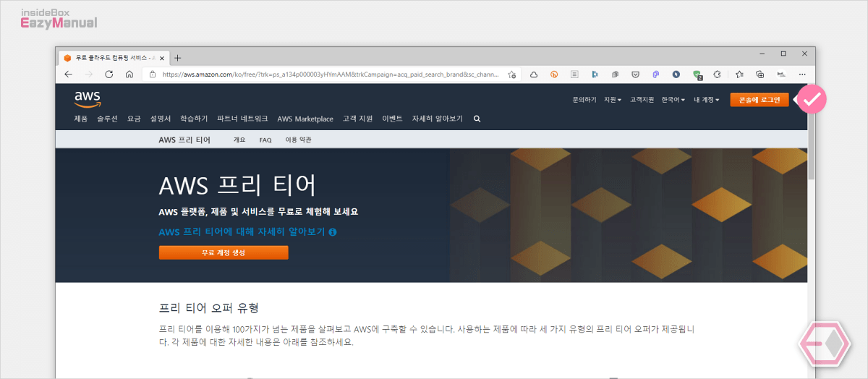Open the AWS Marketplace menu

pyautogui.click(x=305, y=119)
